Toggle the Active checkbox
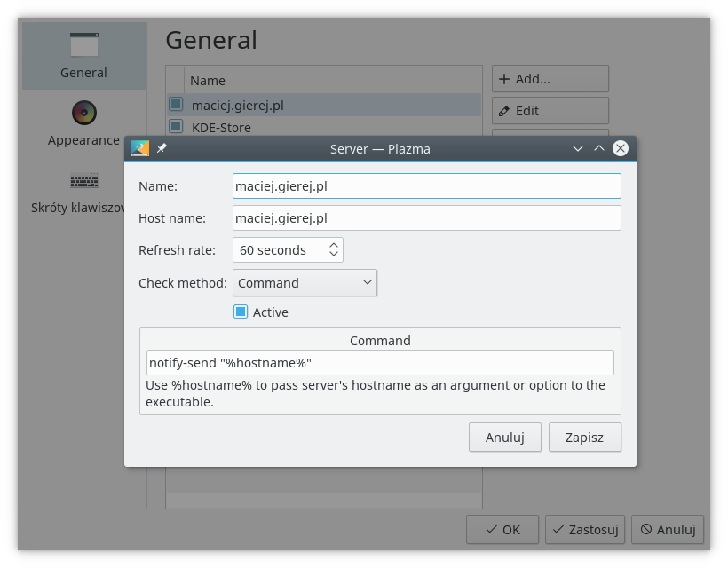728x568 pixels. (241, 312)
